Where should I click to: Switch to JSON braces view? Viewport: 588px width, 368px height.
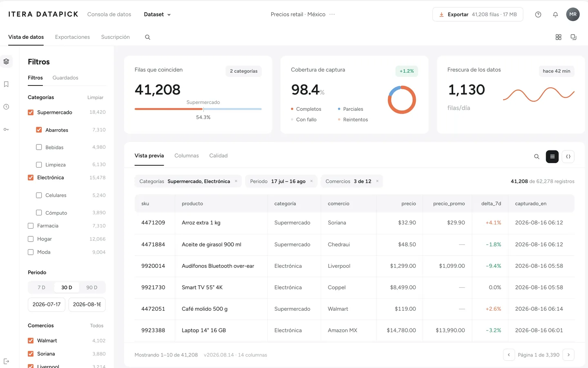(568, 157)
